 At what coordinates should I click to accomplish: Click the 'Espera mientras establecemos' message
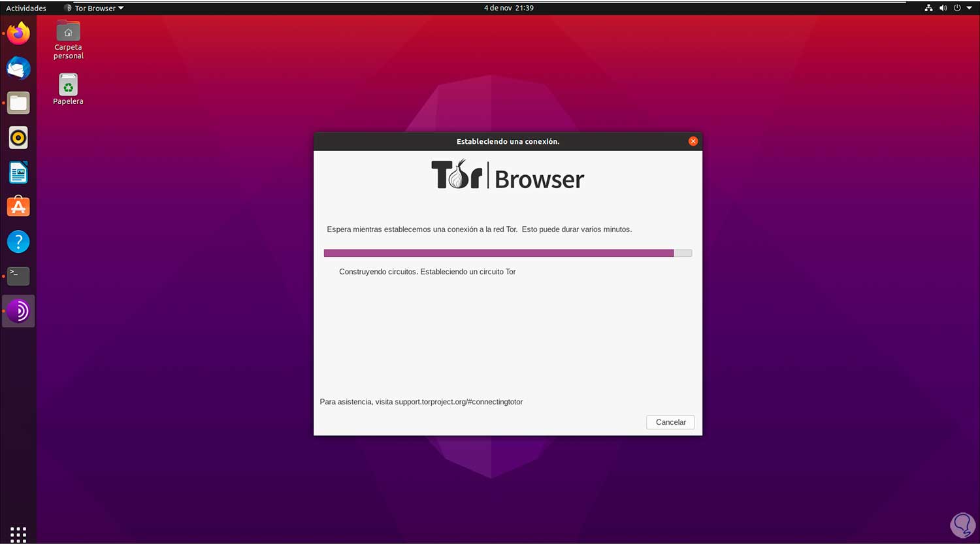click(x=479, y=229)
